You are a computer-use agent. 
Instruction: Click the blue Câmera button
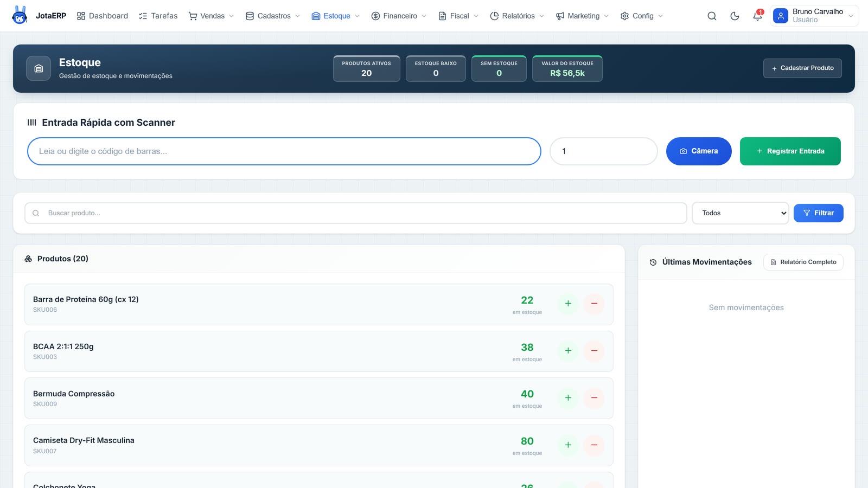tap(699, 151)
